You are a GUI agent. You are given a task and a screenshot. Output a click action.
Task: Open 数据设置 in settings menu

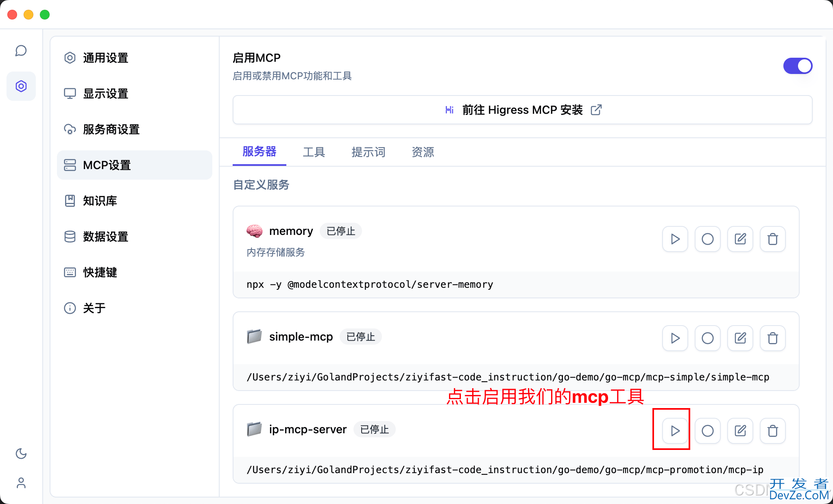click(x=135, y=237)
